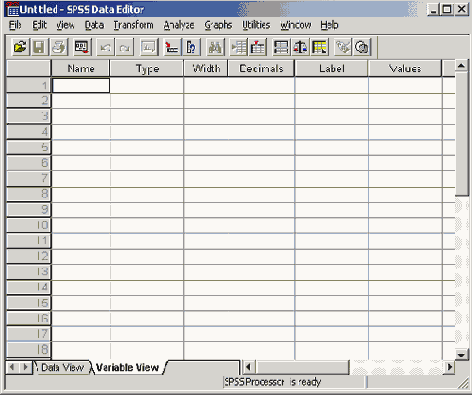The width and height of the screenshot is (472, 395).
Task: Open the Analyze menu
Action: coord(179,25)
